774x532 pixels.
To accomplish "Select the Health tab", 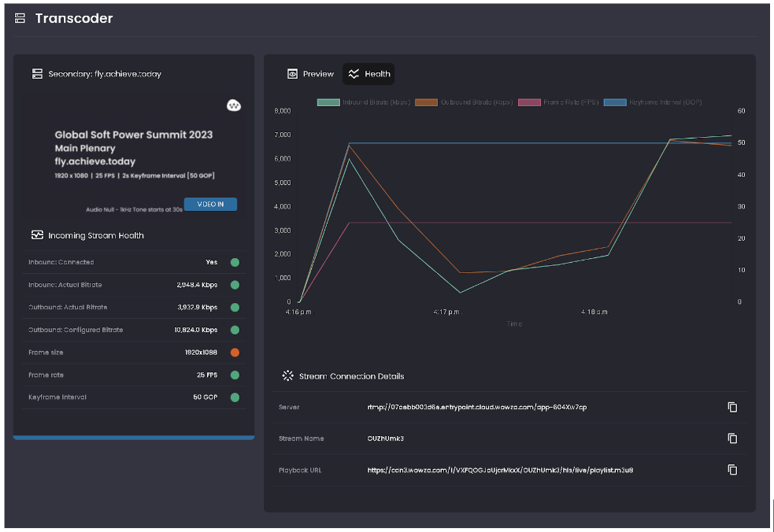I will pyautogui.click(x=369, y=74).
